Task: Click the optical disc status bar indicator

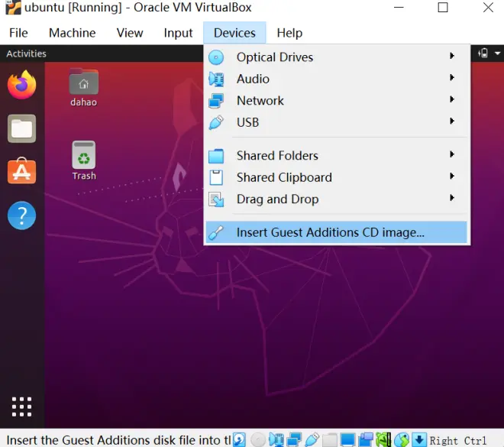Action: click(258, 439)
